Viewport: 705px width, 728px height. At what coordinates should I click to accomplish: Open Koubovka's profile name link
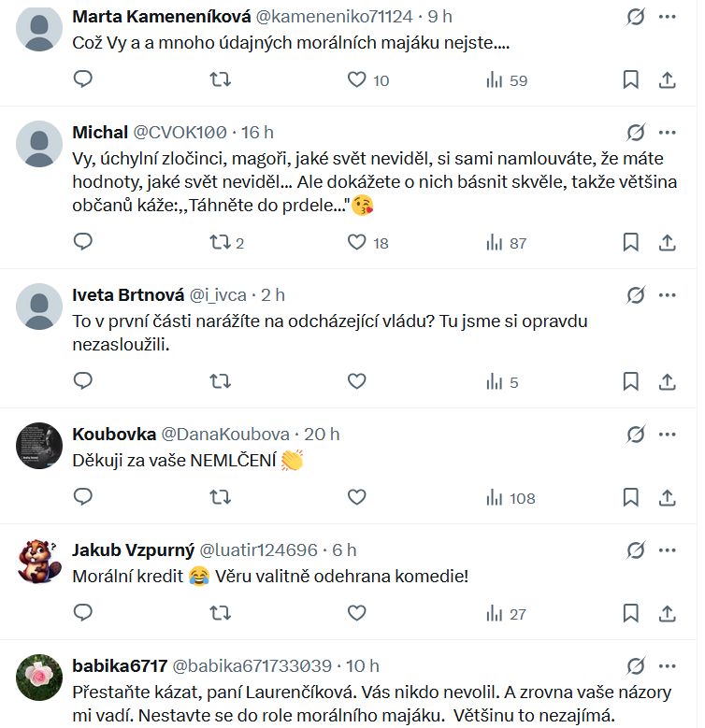pyautogui.click(x=112, y=435)
